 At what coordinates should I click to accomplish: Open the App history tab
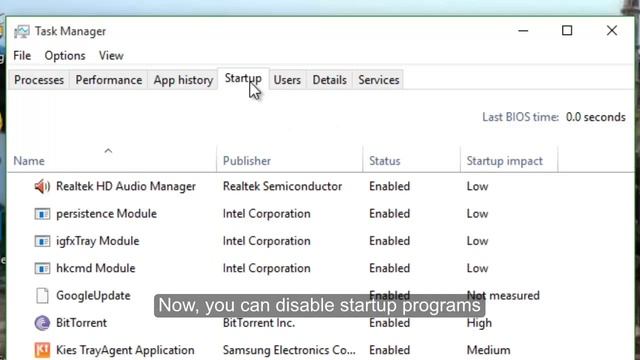(x=183, y=80)
